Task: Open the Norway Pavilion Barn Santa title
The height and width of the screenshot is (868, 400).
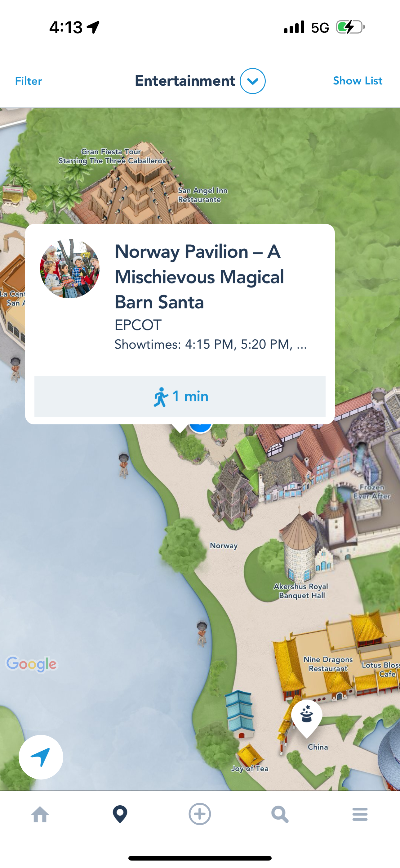Action: point(199,277)
